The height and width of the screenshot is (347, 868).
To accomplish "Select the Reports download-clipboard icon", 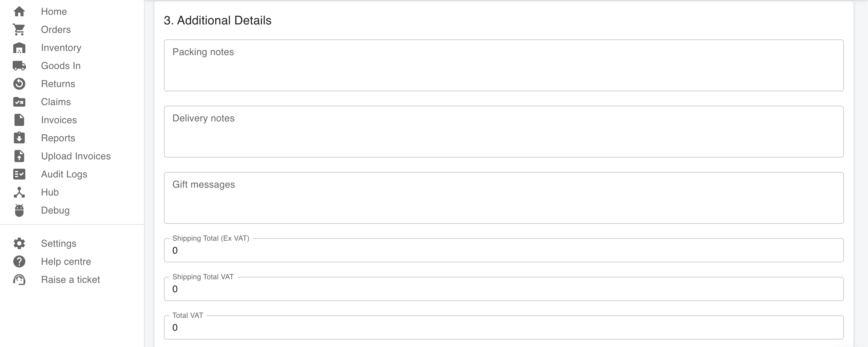I will coord(19,138).
